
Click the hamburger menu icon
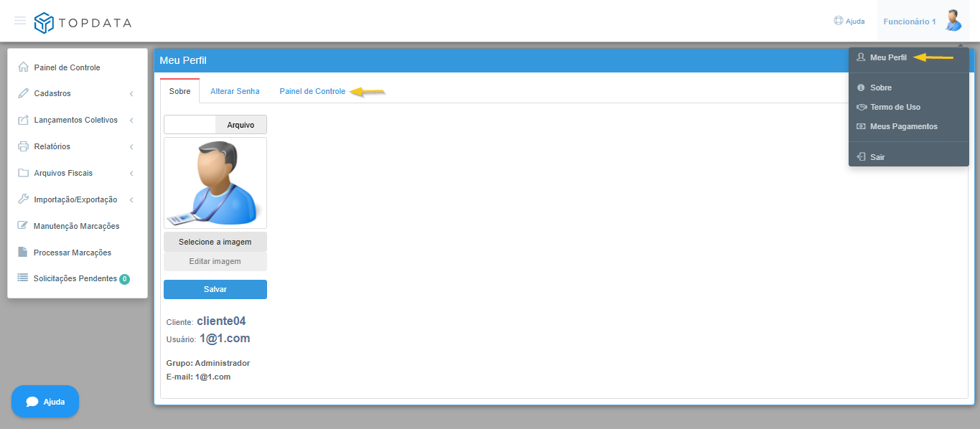(x=20, y=21)
